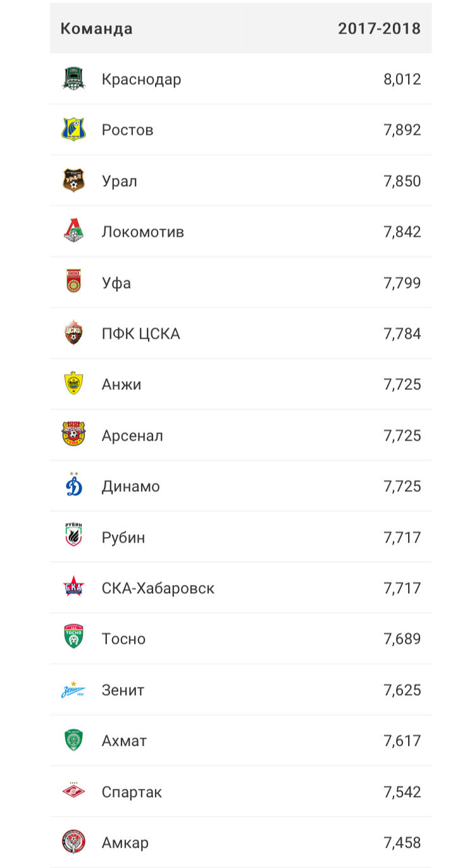Click the Arsenal club emblem
Viewport: 453px width, 868px height.
[73, 435]
